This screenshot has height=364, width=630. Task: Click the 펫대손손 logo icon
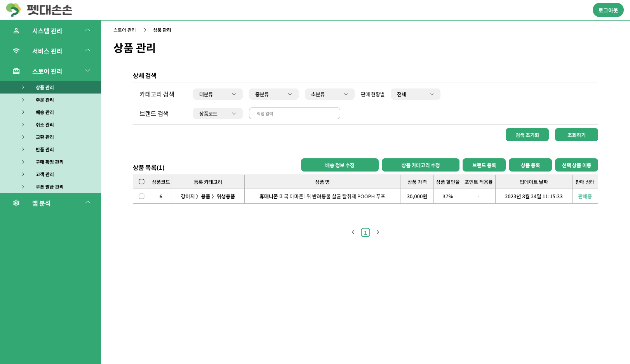pyautogui.click(x=14, y=10)
